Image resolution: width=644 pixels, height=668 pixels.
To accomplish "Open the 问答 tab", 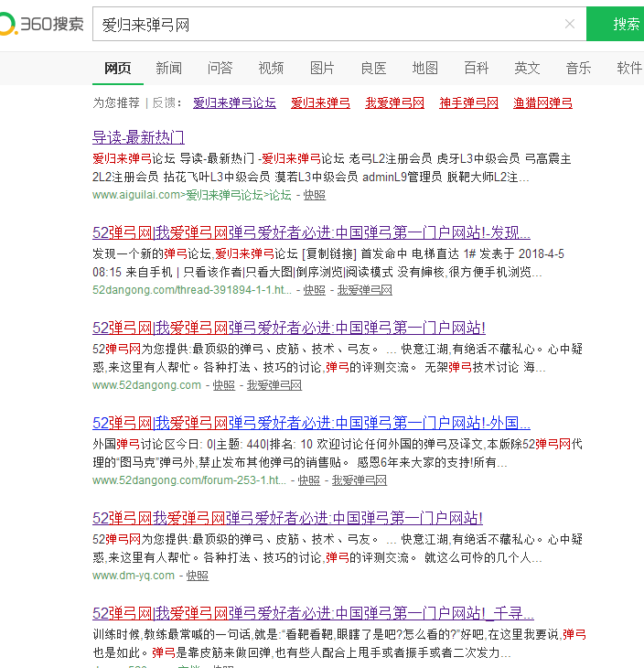I will click(x=220, y=68).
